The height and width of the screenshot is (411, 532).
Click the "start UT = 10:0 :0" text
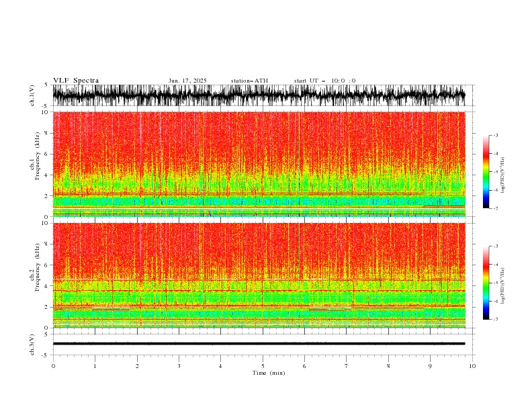(324, 81)
